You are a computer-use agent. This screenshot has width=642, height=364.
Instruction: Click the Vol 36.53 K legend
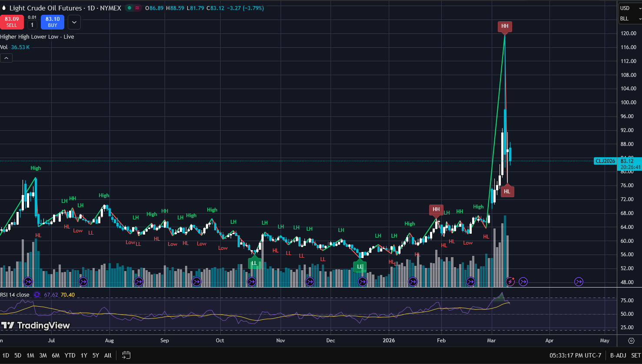tap(15, 47)
